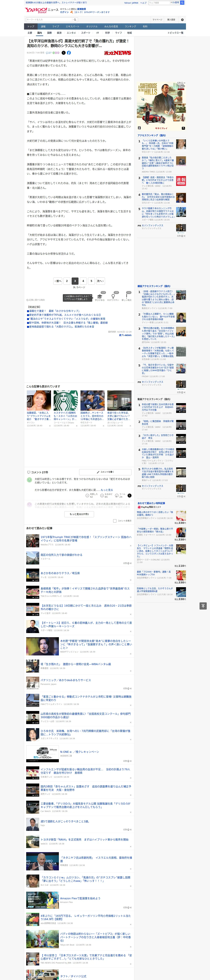Viewport: 210px width, 980px height.
Task: Click the web search magnifier button
Action: pyautogui.click(x=182, y=3)
